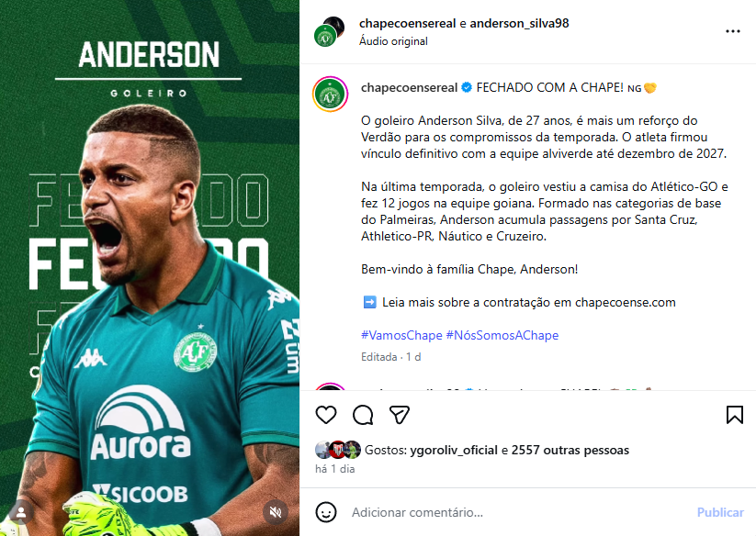This screenshot has height=536, width=756.
Task: Click the Áudio original link
Action: click(393, 41)
